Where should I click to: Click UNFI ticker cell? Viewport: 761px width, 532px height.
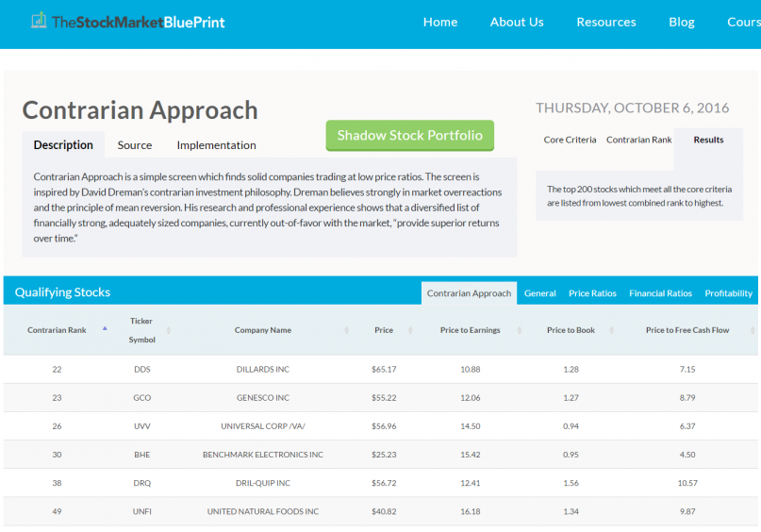point(142,511)
